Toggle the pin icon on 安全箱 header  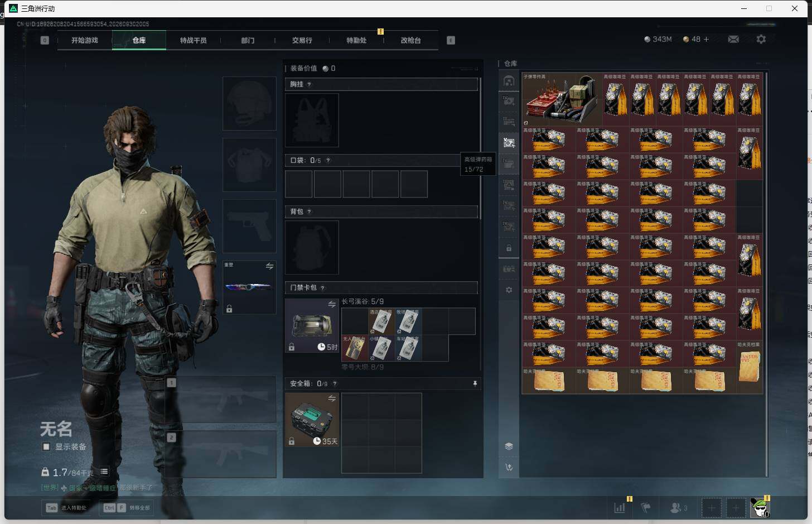coord(475,383)
